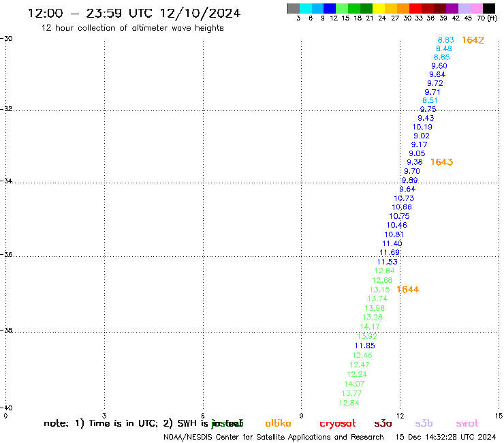Image resolution: width=504 pixels, height=443 pixels.
Task: Click the wave height value 8.48
Action: pyautogui.click(x=444, y=48)
